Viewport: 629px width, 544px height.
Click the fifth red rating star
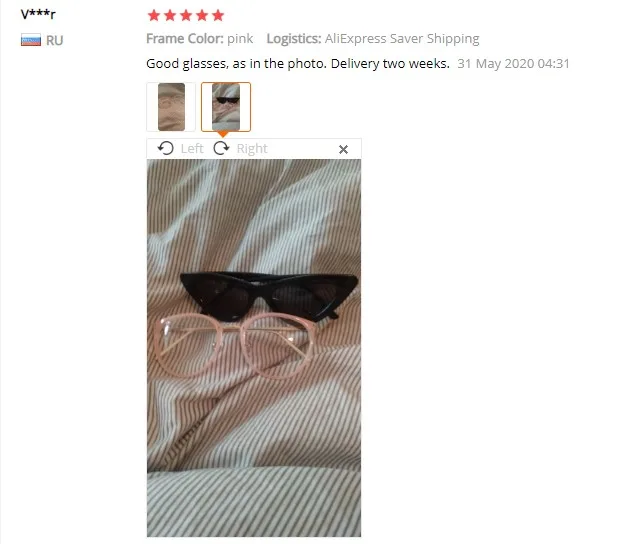pos(218,16)
